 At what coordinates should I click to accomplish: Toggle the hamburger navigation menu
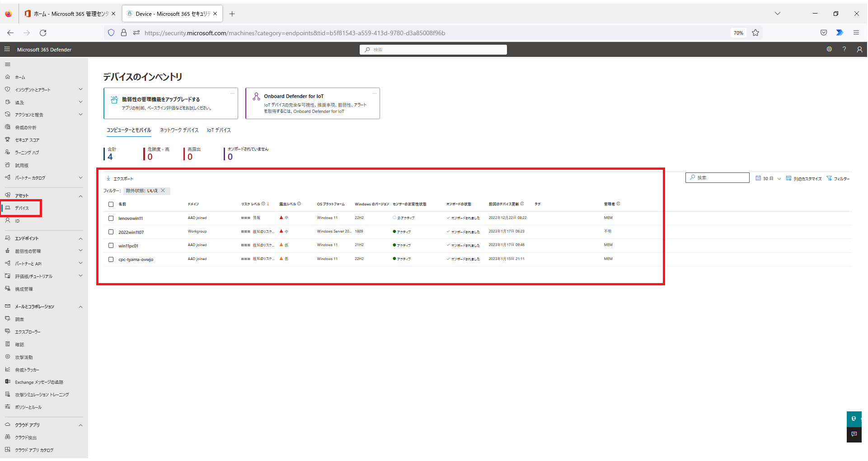[8, 65]
